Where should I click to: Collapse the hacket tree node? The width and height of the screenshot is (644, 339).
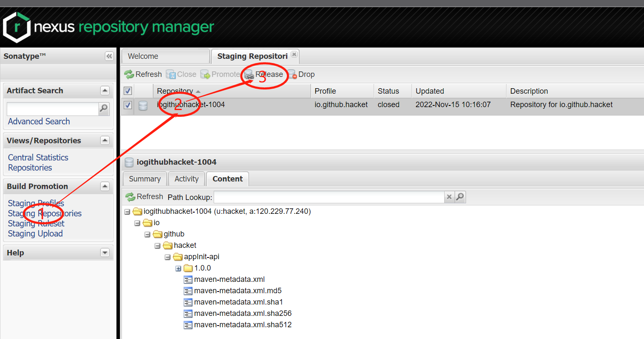(x=157, y=246)
